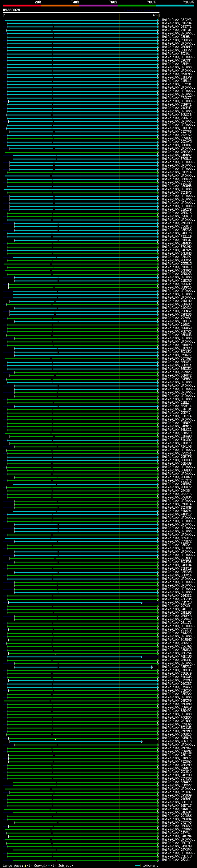
Task: Open hit UniRef100_A9QKS0
Action: (176, 40)
